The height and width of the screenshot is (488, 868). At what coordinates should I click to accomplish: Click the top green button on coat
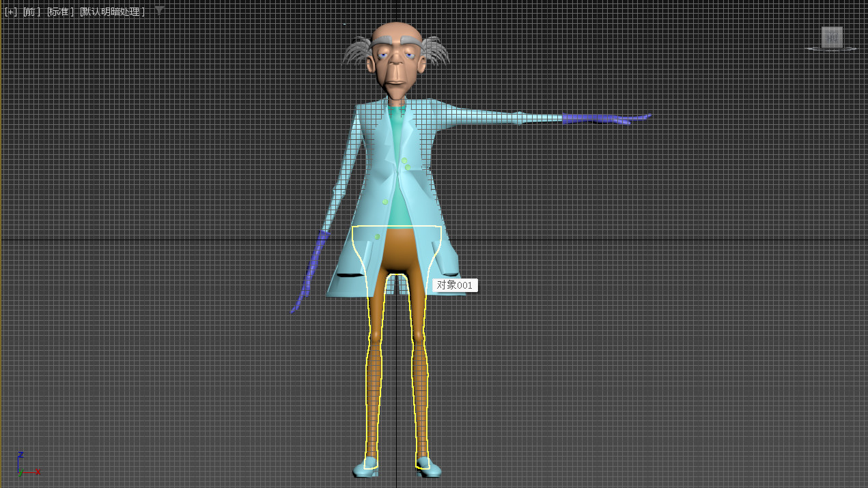click(404, 161)
